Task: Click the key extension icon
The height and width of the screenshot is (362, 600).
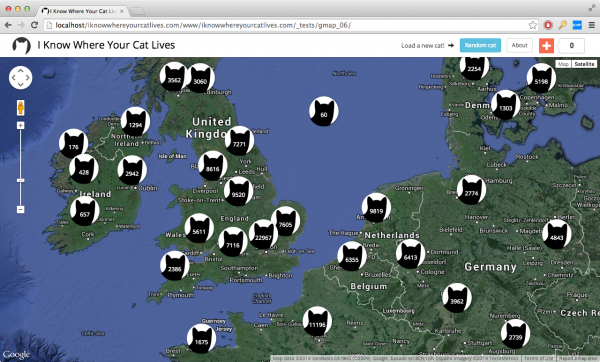Action: point(562,25)
